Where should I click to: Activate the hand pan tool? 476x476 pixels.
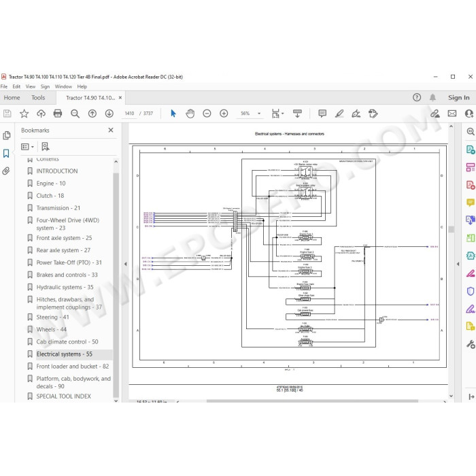point(190,114)
